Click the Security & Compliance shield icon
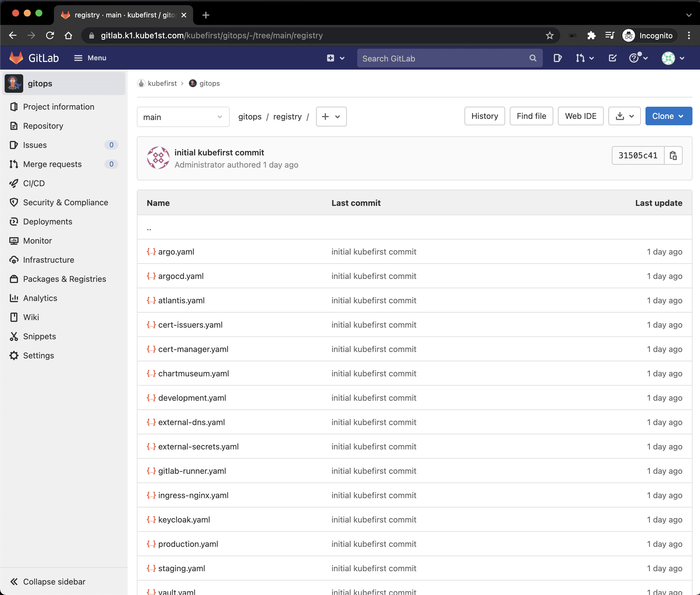Image resolution: width=700 pixels, height=595 pixels. [14, 202]
